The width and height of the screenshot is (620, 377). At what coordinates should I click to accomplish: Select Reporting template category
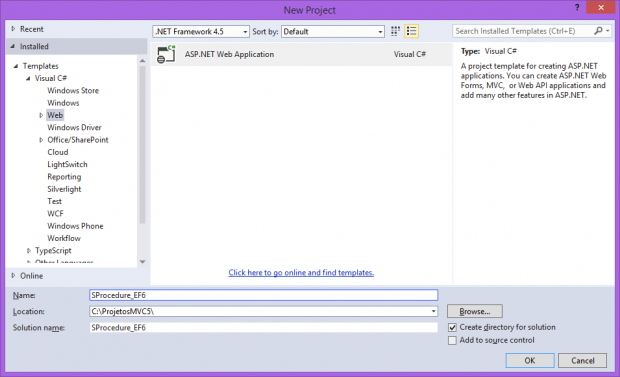(64, 177)
